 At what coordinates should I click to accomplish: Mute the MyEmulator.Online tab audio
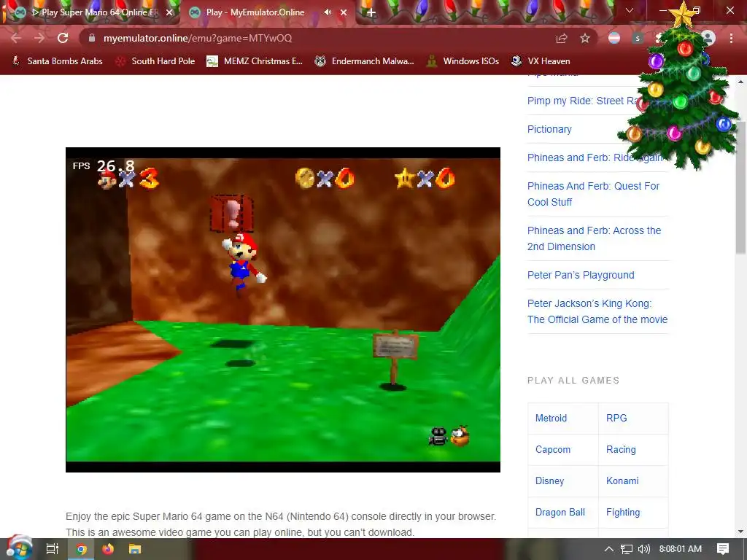click(x=328, y=12)
